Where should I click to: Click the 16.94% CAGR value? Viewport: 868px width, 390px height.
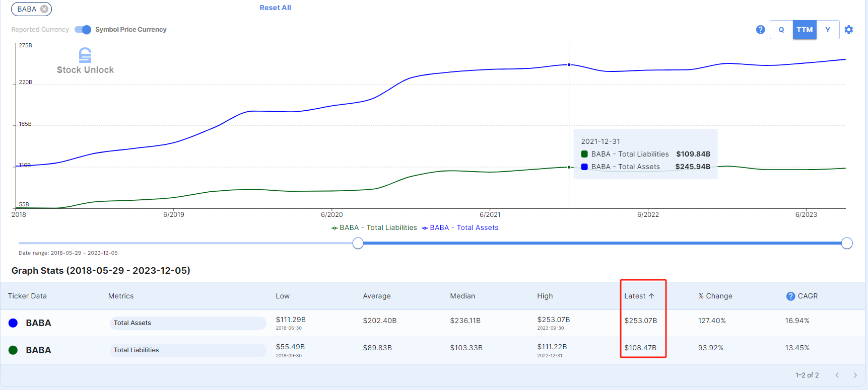797,321
